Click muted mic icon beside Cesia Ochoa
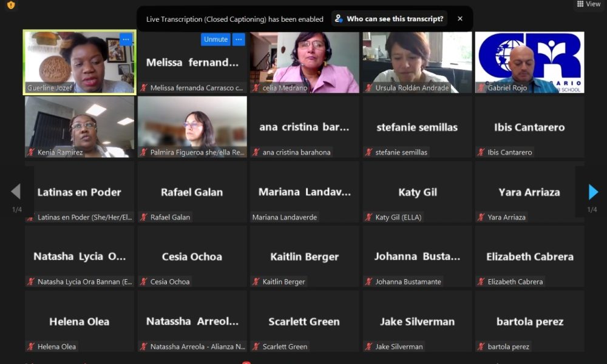 click(x=144, y=281)
